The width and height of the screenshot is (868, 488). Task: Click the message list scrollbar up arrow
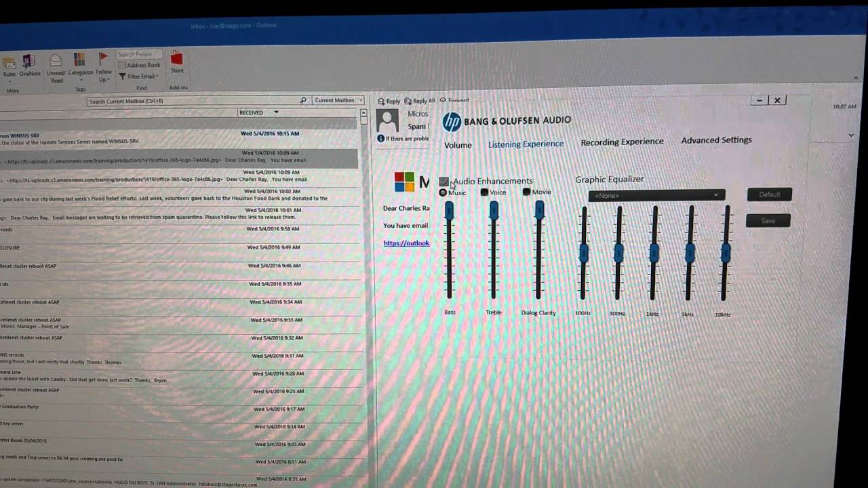[x=363, y=113]
